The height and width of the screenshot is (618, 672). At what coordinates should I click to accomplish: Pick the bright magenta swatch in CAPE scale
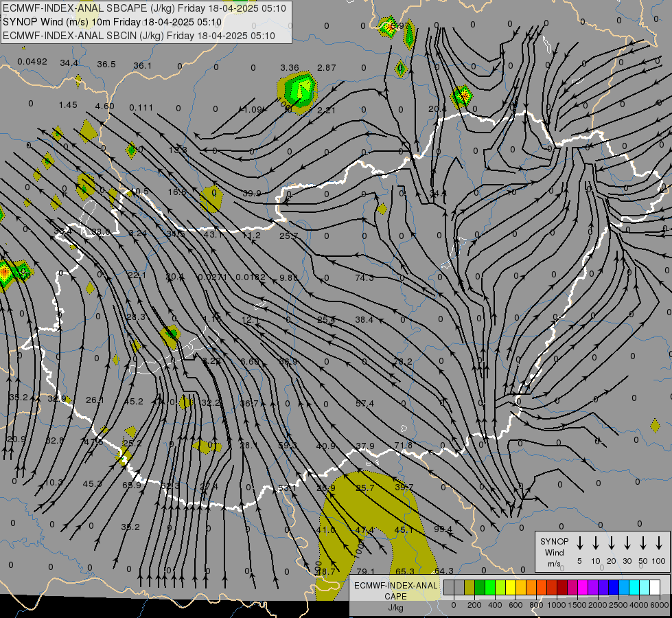583,588
